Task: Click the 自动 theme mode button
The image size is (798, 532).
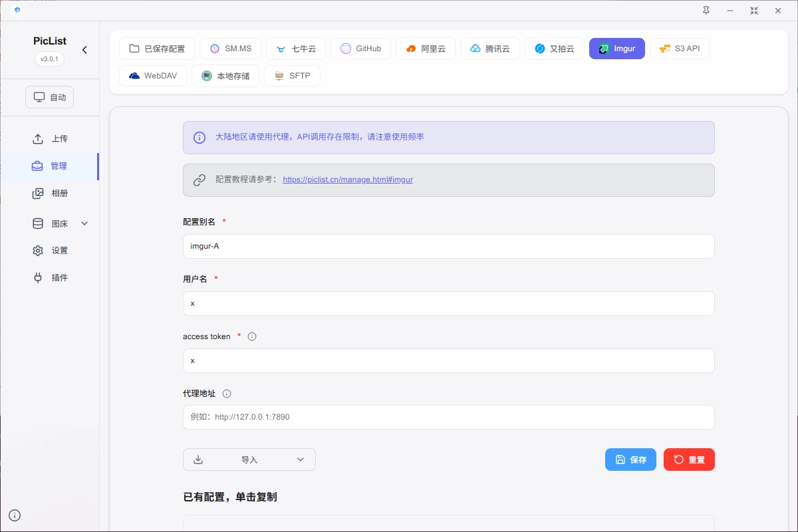Action: [50, 97]
